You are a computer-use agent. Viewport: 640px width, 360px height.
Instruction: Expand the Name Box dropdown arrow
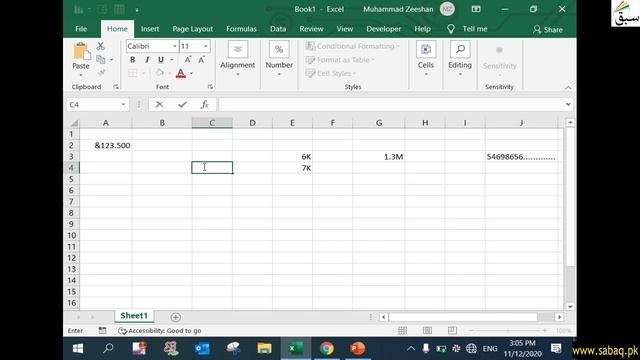pos(123,105)
